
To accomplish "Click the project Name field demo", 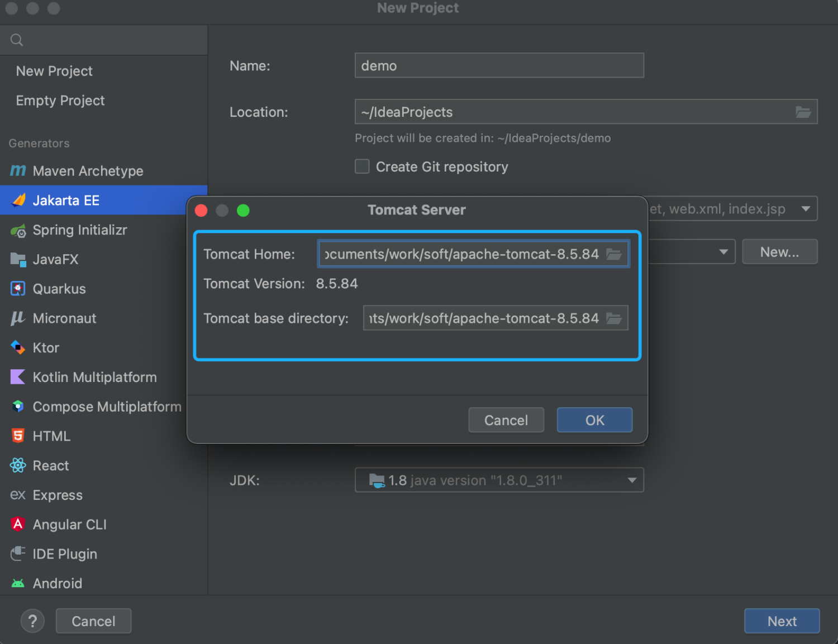I will pyautogui.click(x=499, y=65).
